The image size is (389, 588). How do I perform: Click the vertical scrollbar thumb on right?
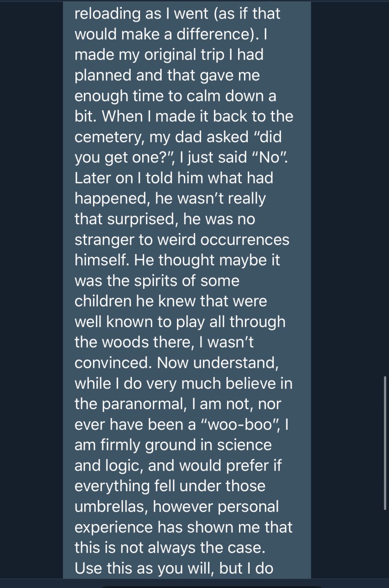tap(385, 443)
